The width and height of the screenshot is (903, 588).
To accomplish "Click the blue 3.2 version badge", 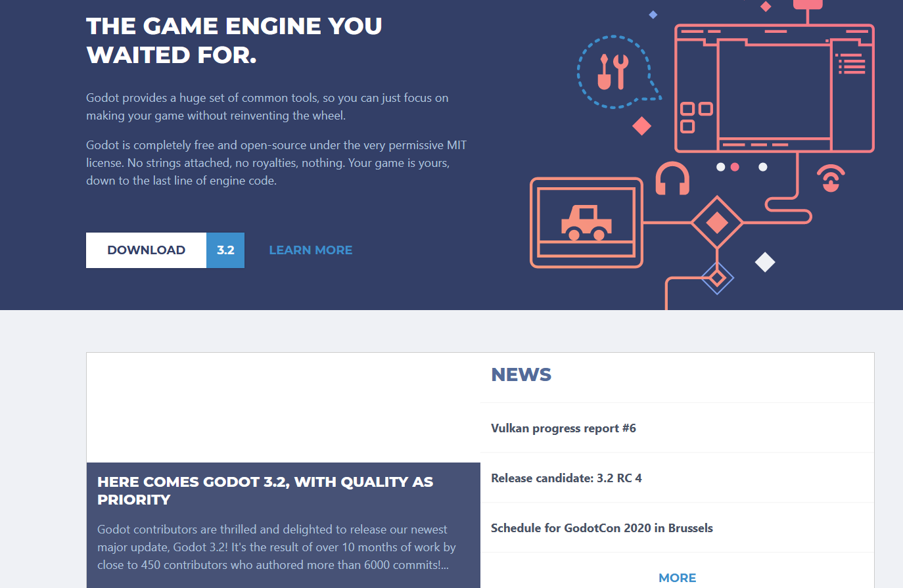I will click(225, 250).
